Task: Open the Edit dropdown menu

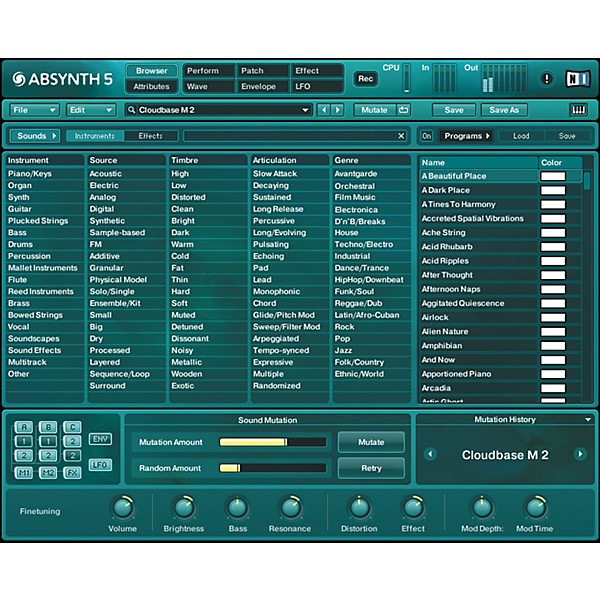Action: pos(91,110)
